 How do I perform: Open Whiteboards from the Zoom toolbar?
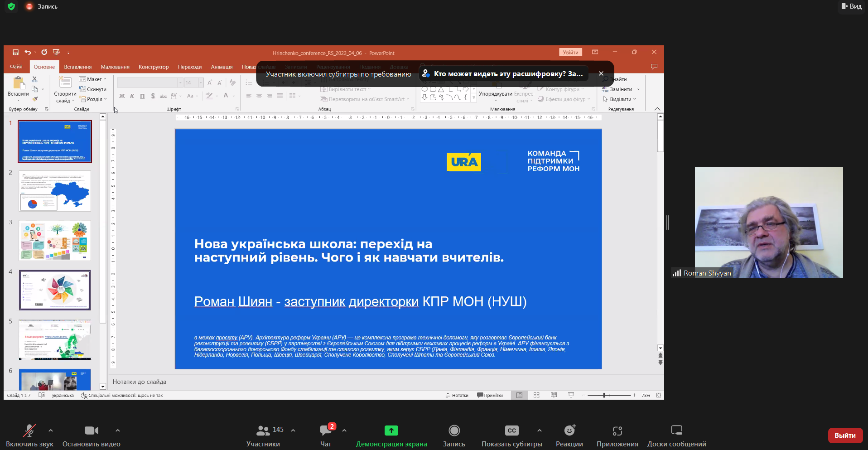pyautogui.click(x=676, y=431)
